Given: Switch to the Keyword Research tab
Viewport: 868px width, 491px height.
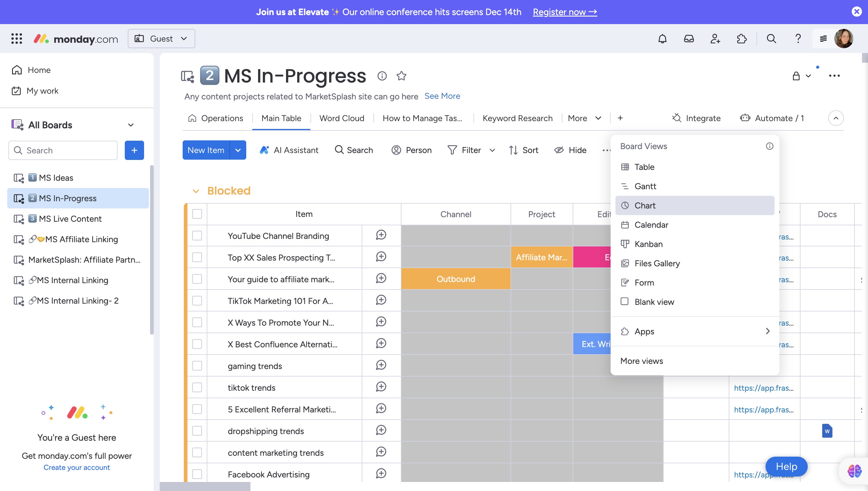Looking at the screenshot, I should 517,118.
